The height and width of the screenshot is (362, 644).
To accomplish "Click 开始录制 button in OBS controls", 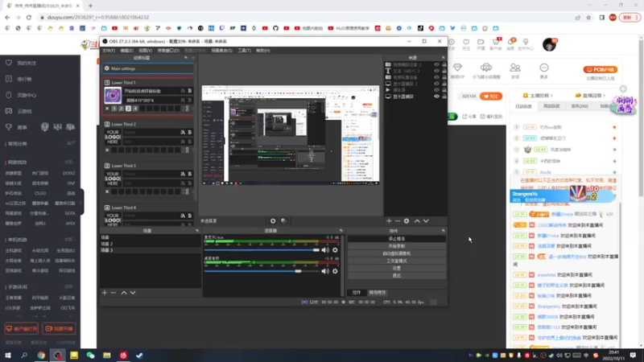I will 397,246.
